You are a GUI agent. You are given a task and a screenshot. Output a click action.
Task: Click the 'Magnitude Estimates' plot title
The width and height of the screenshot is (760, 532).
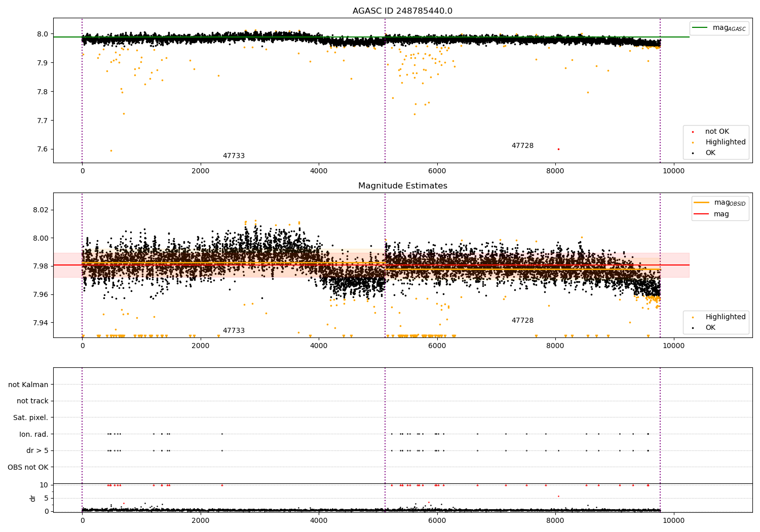pyautogui.click(x=402, y=186)
